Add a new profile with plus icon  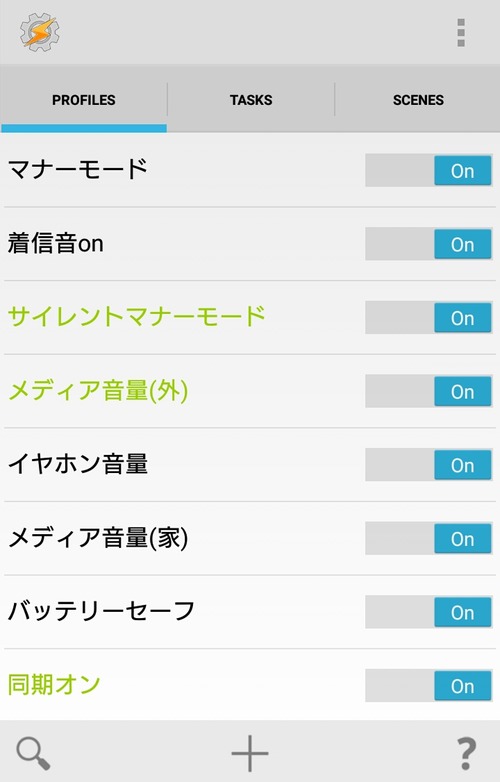[250, 753]
